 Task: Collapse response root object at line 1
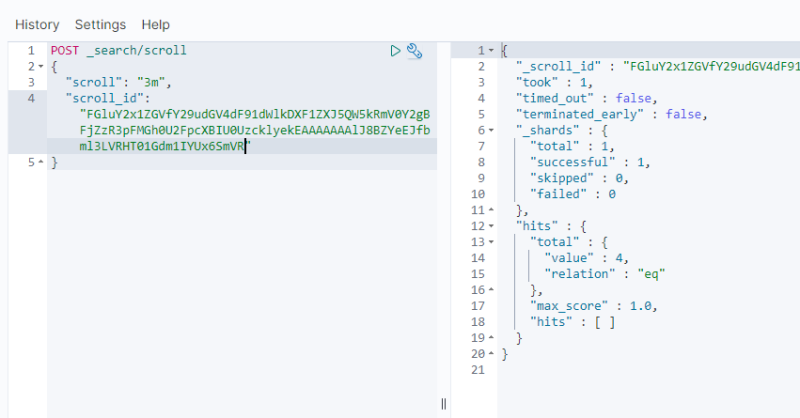[491, 51]
